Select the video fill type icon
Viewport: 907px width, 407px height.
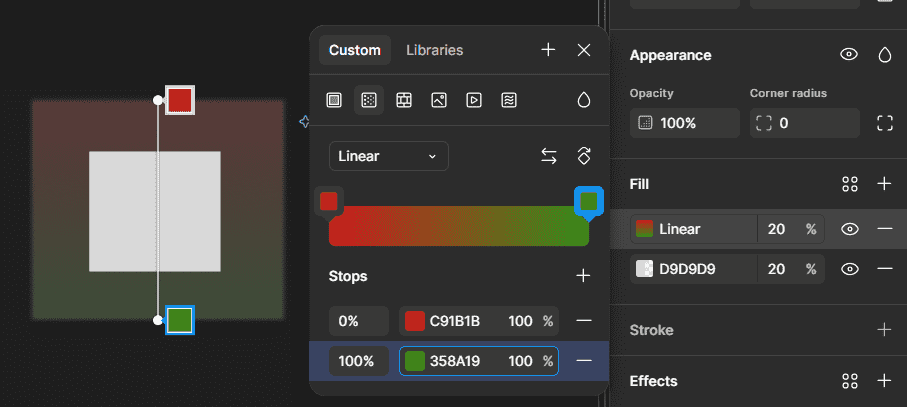coord(474,100)
